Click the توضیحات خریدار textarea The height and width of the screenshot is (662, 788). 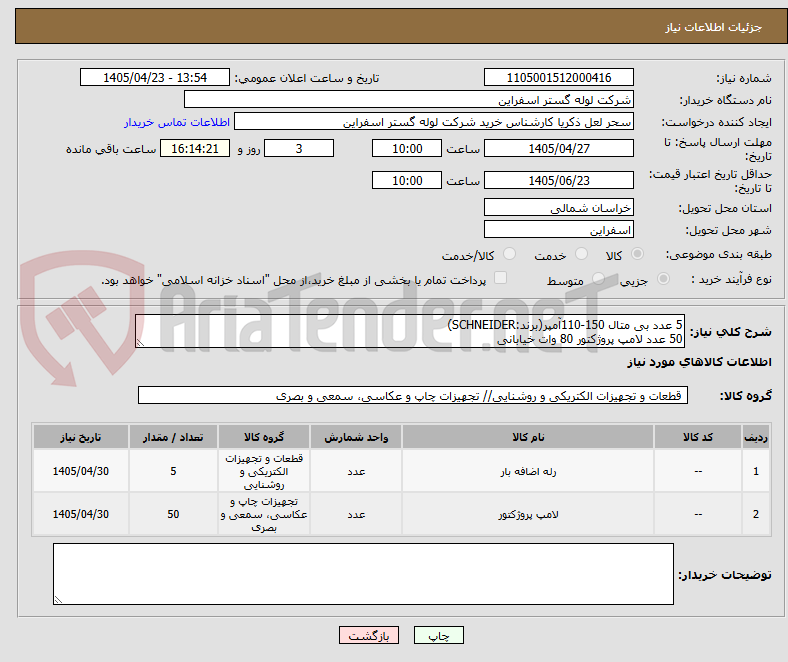(x=363, y=574)
